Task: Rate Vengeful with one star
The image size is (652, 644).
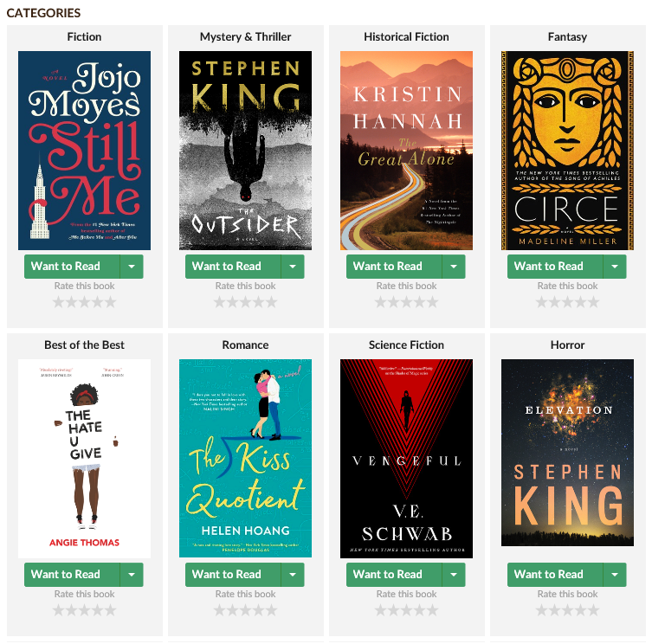Action: (380, 610)
